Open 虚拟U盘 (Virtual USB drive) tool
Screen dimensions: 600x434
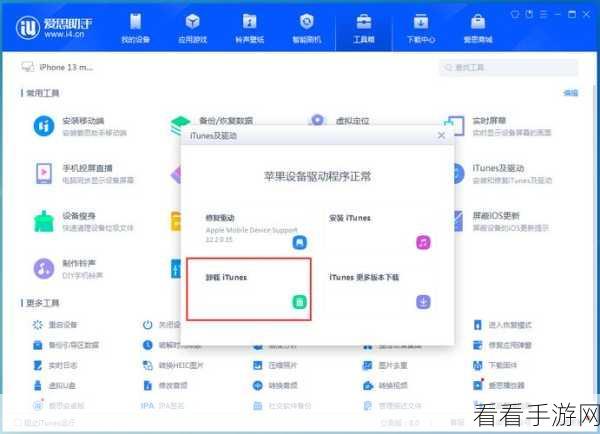click(54, 385)
